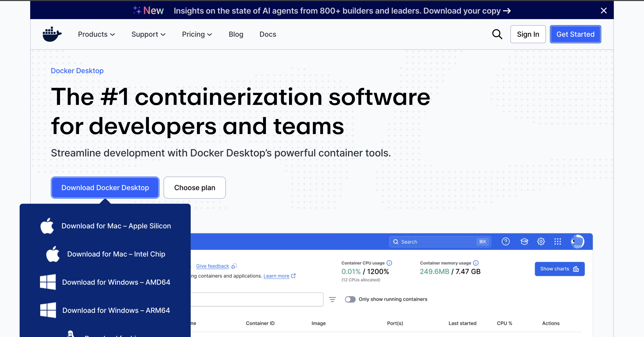
Task: Expand the Products menu
Action: pyautogui.click(x=96, y=34)
